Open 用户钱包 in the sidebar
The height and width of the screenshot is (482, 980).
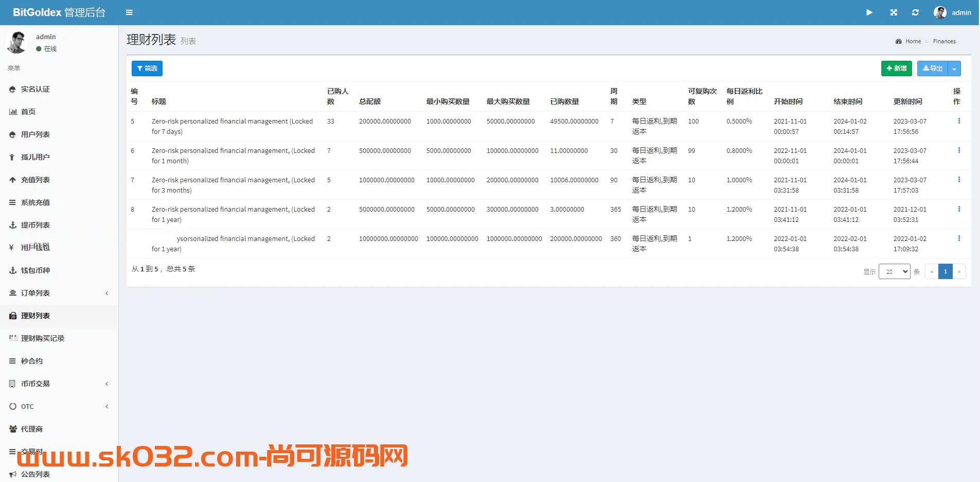(59, 248)
